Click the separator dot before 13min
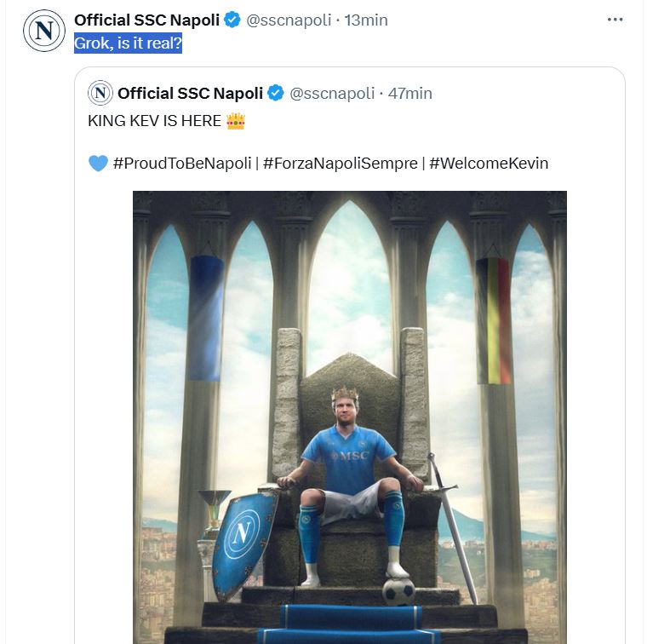This screenshot has width=647, height=644. 337,20
